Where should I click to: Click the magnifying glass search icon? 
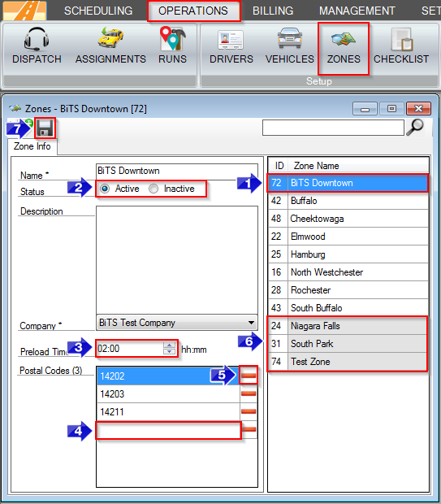click(x=415, y=128)
